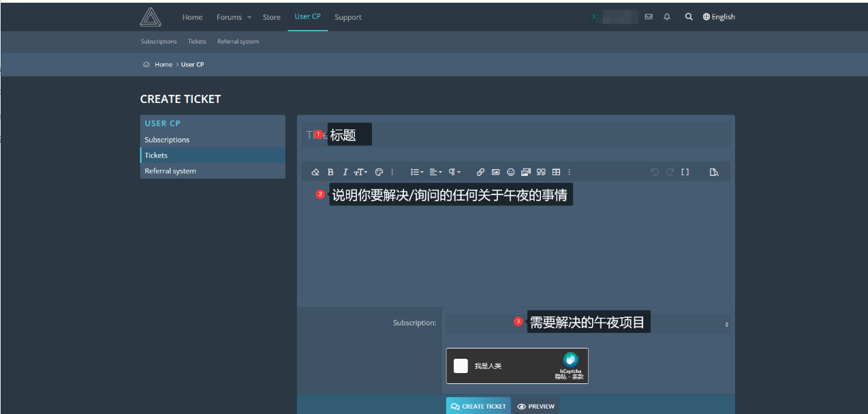Apply italic formatting in the editor
Image resolution: width=868 pixels, height=414 pixels.
(x=345, y=173)
